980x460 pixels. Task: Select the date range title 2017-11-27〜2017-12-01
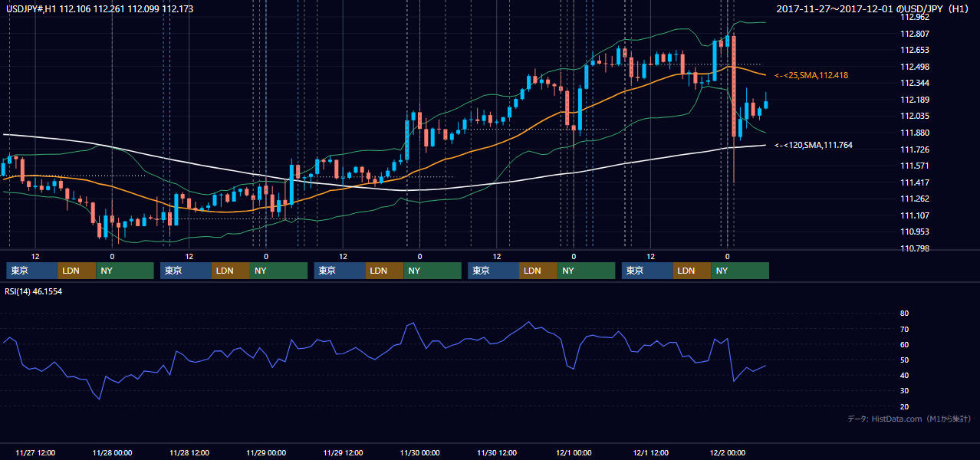[x=835, y=9]
